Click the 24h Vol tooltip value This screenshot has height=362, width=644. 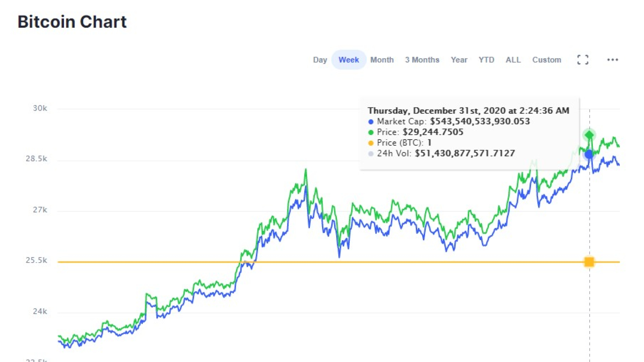465,153
